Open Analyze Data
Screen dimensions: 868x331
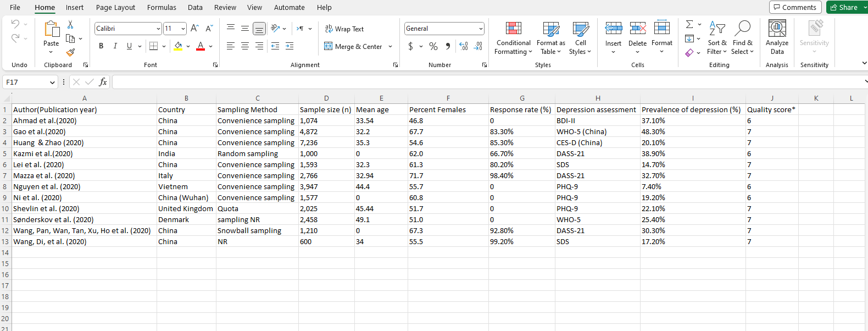(x=777, y=37)
